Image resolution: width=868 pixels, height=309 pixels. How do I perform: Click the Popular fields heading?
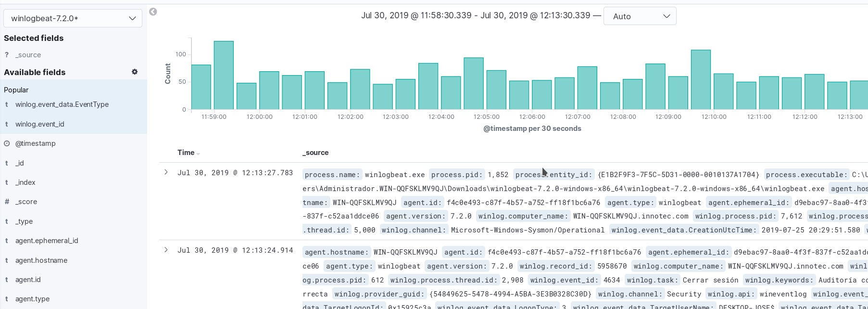(16, 90)
